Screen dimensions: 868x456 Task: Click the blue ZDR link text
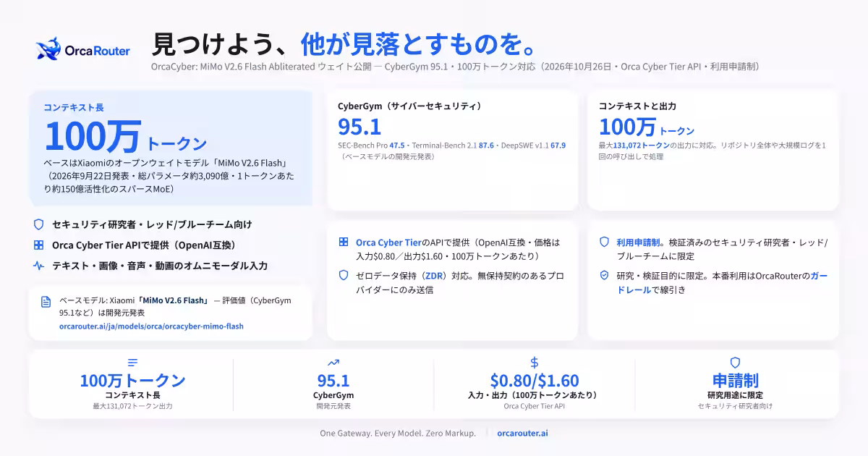click(434, 276)
